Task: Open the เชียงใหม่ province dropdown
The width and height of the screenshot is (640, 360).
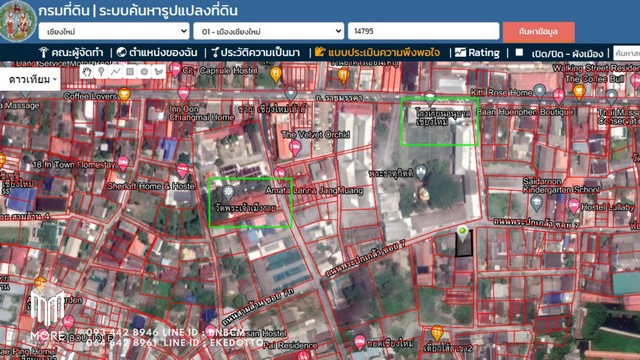Action: 114,31
